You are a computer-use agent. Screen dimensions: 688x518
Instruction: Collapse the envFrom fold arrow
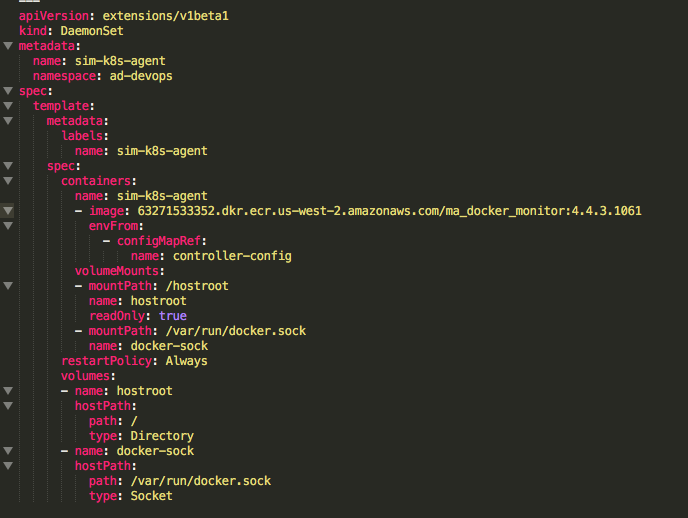click(x=8, y=226)
